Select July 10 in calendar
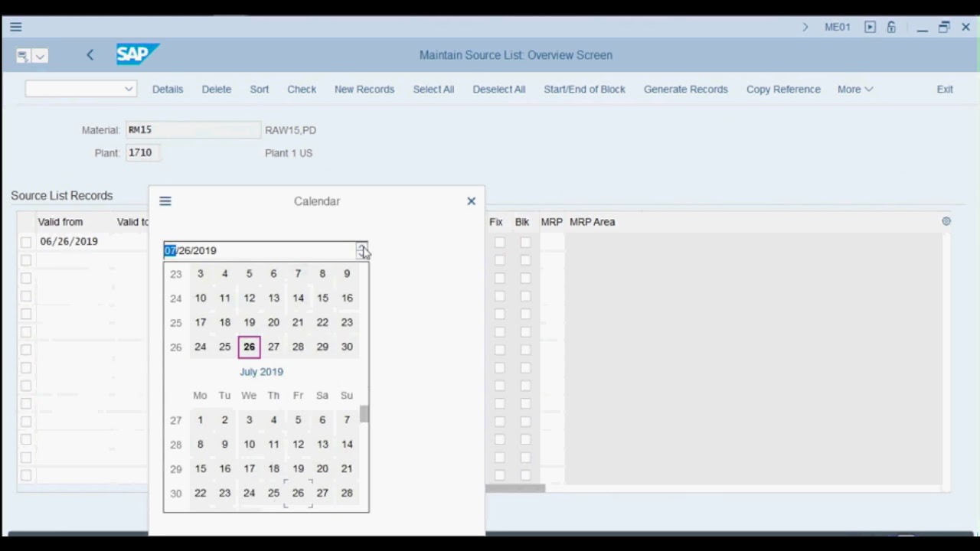The height and width of the screenshot is (551, 980). (249, 444)
